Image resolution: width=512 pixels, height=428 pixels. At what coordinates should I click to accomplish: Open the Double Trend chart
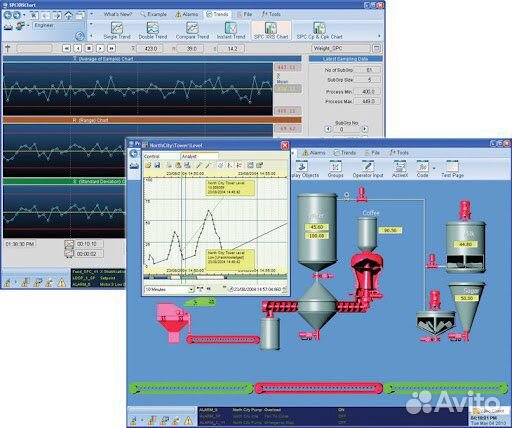(x=153, y=31)
